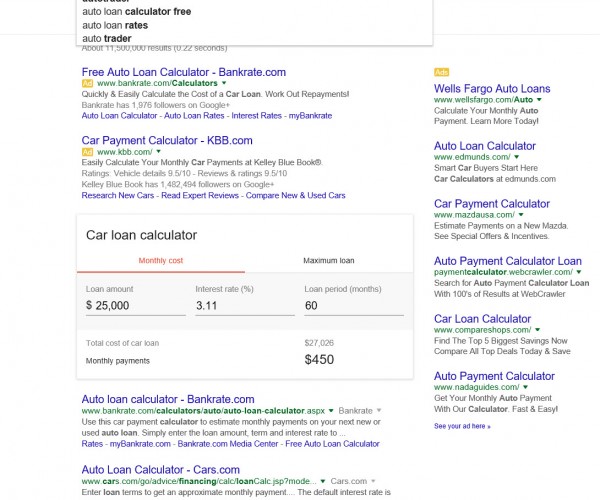600x500 pixels.
Task: Open Compare New & Used Cars sitelink
Action: [295, 195]
